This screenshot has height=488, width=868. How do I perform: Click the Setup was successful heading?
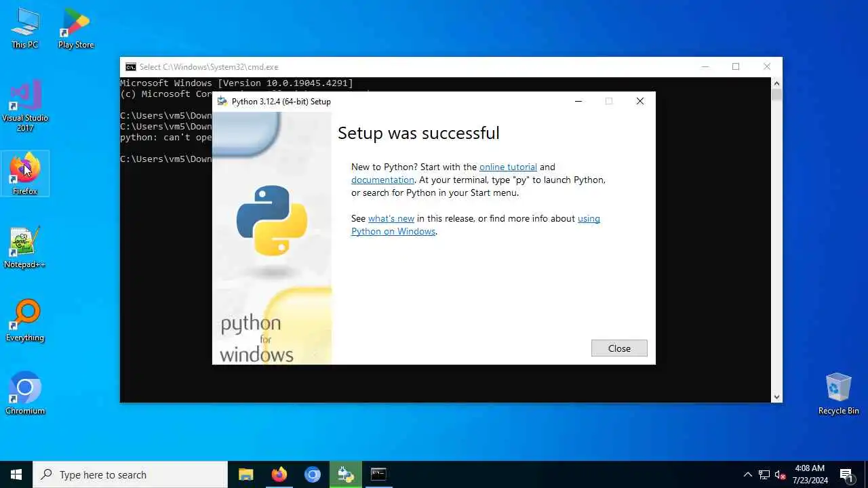coord(418,133)
